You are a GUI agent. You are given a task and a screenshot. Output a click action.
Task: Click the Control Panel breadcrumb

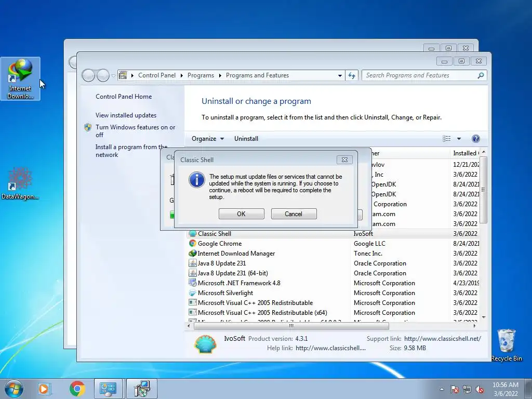157,75
